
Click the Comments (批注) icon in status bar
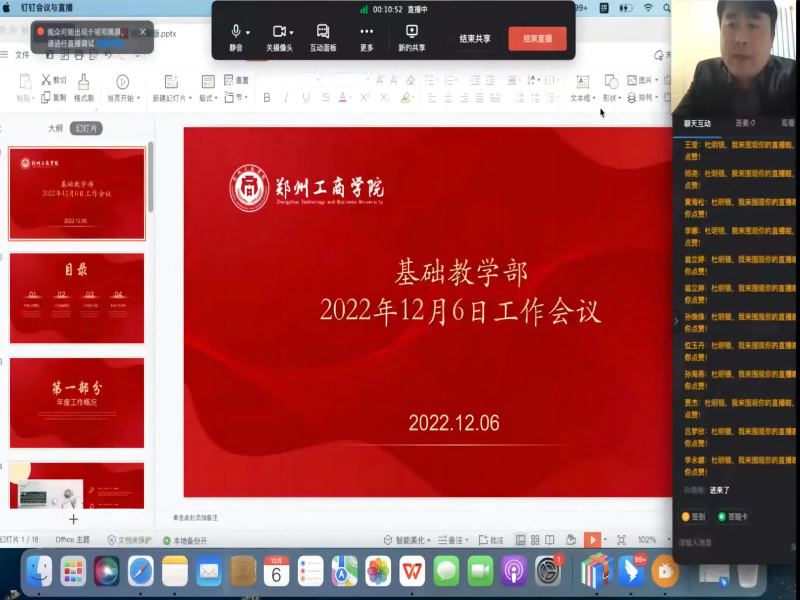483,540
